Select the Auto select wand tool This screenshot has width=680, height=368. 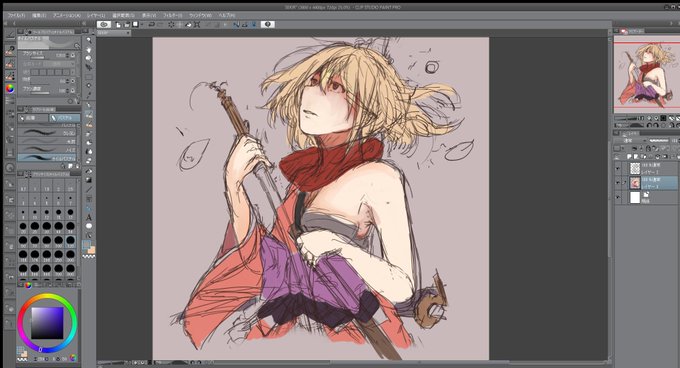(x=89, y=86)
